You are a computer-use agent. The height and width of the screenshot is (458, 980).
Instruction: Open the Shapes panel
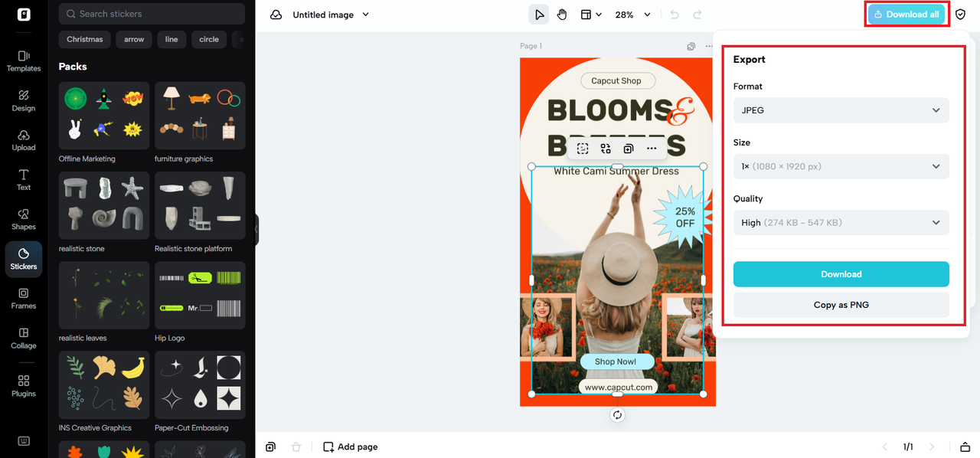[x=24, y=220]
